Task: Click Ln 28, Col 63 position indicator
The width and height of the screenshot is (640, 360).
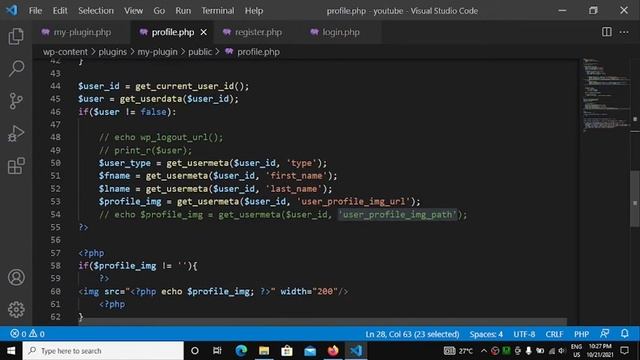Action: pos(412,334)
